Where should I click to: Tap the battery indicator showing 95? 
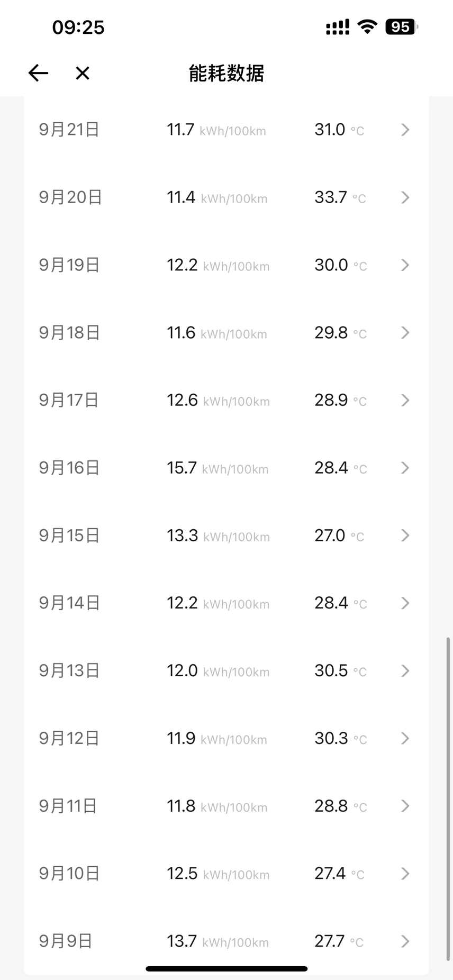click(401, 26)
